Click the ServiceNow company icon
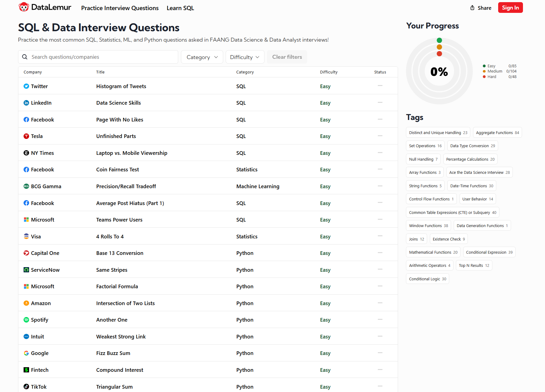This screenshot has height=392, width=545. tap(26, 270)
